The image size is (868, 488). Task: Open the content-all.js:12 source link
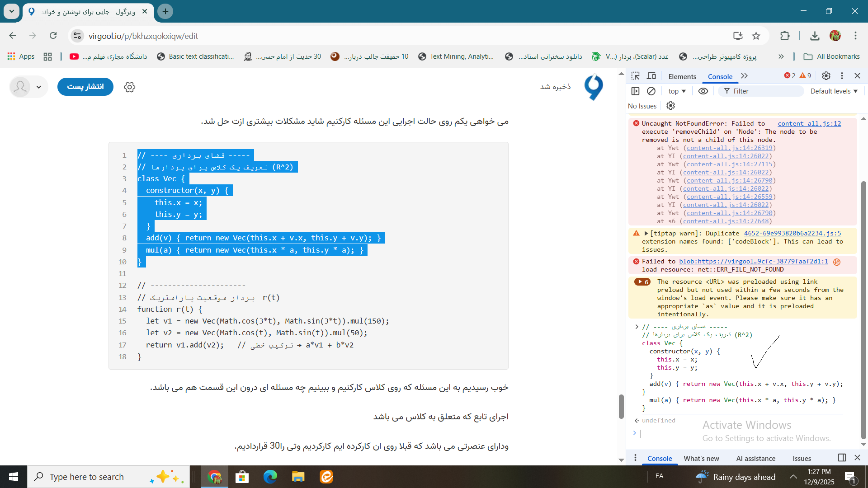[809, 123]
